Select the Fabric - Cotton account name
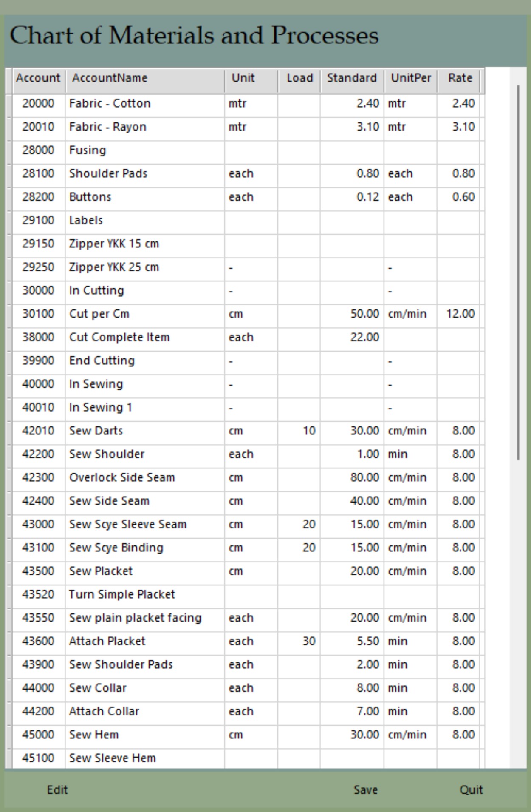This screenshot has height=812, width=531. point(110,104)
